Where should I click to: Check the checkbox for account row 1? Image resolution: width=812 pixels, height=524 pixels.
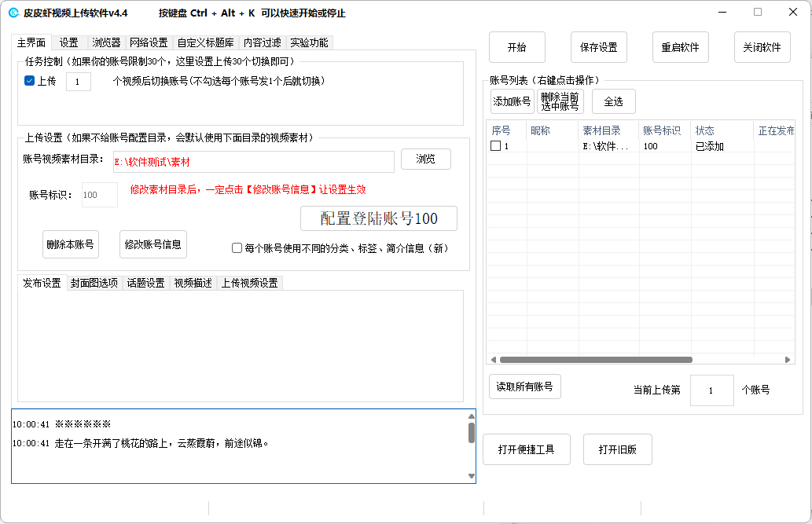(x=495, y=146)
